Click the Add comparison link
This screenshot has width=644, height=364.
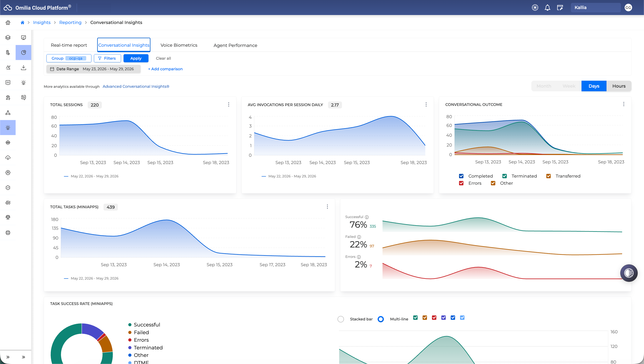pos(165,69)
